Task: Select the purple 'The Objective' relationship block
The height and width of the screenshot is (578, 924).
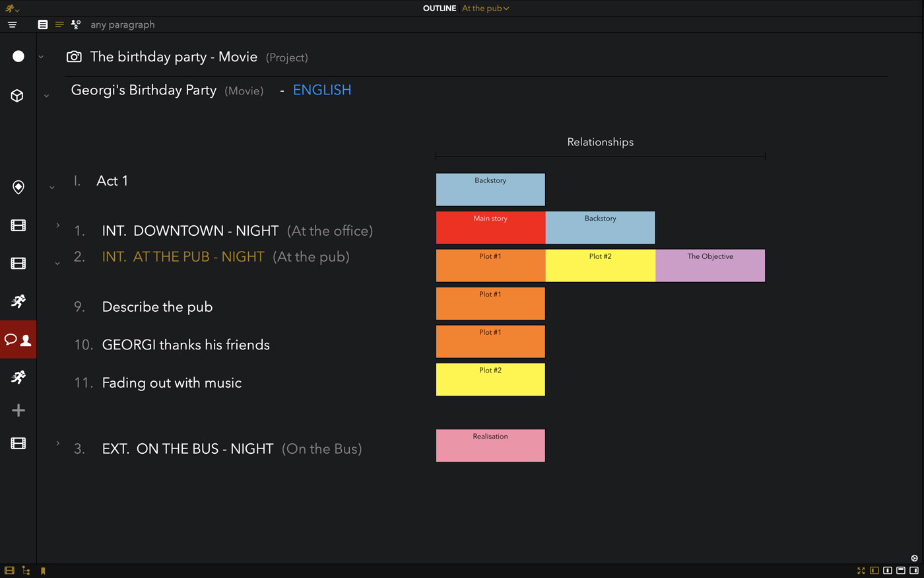Action: 710,266
